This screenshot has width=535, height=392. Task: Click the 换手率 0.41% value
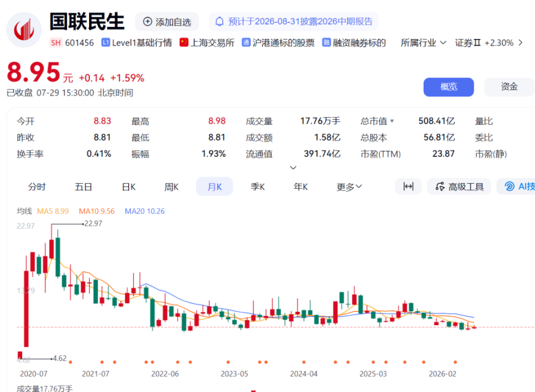tap(99, 154)
